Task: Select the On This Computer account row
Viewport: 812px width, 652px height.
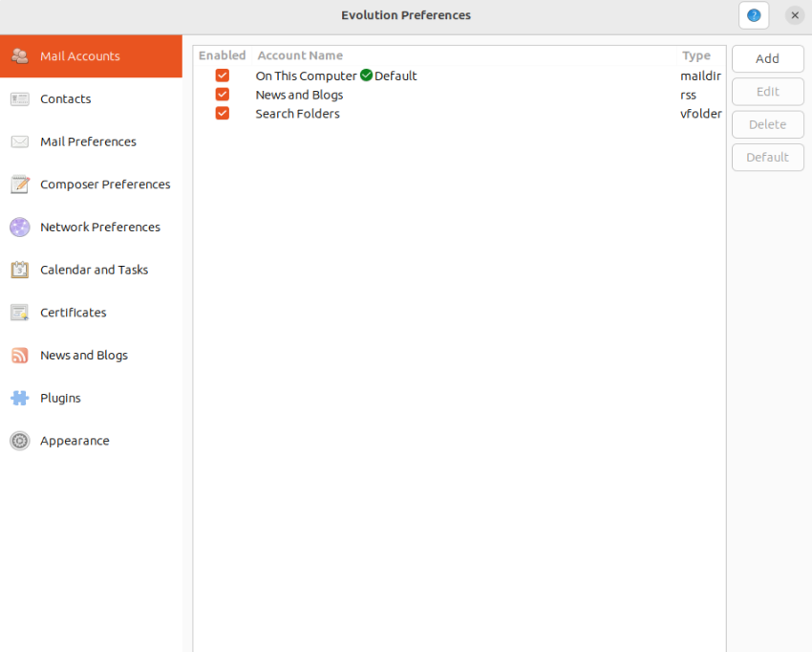Action: point(459,76)
